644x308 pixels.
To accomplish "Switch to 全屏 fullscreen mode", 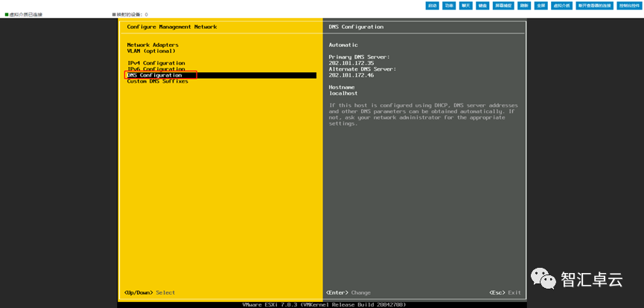I will tap(541, 6).
